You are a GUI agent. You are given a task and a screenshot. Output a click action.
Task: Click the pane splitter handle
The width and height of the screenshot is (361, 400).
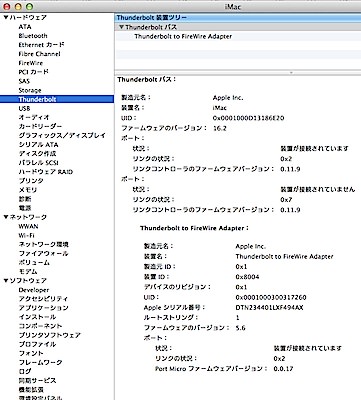291,73
